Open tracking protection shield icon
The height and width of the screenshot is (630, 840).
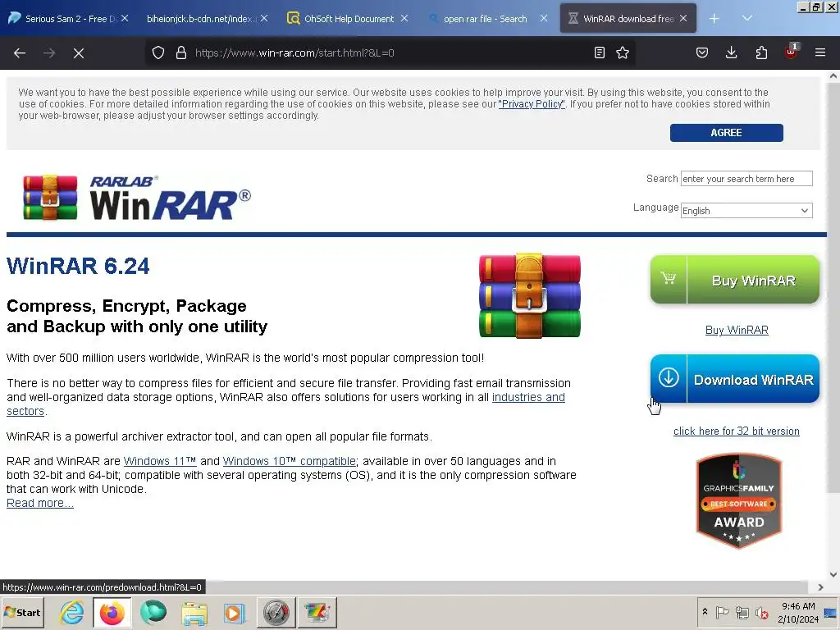point(158,52)
